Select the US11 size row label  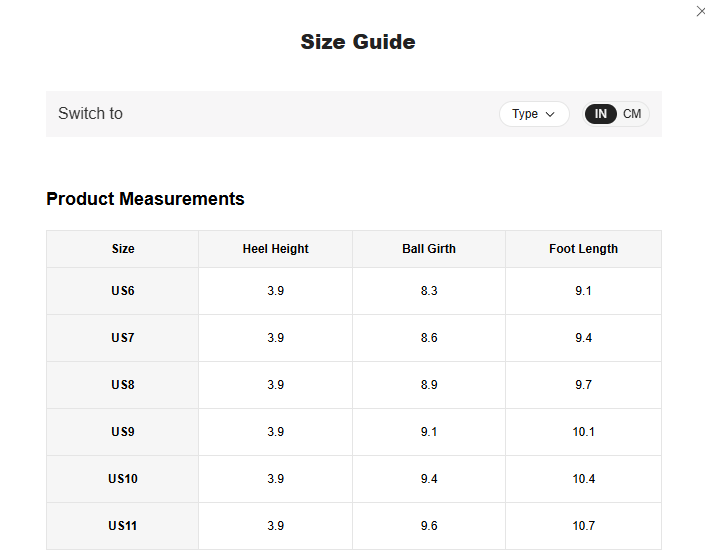pyautogui.click(x=123, y=526)
